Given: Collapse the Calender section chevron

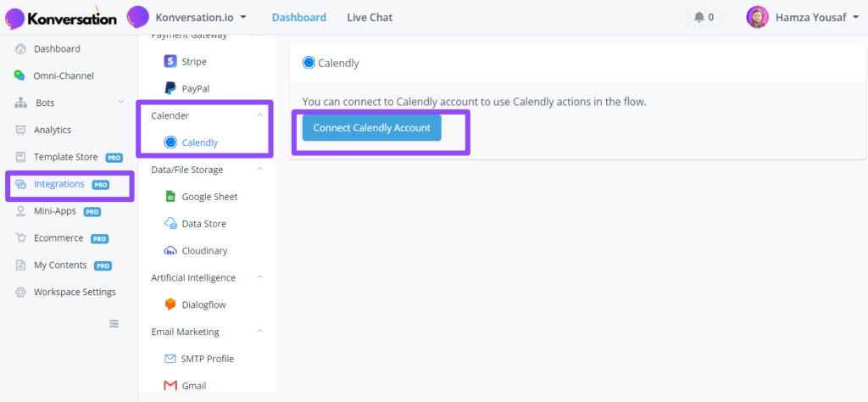Looking at the screenshot, I should [260, 115].
